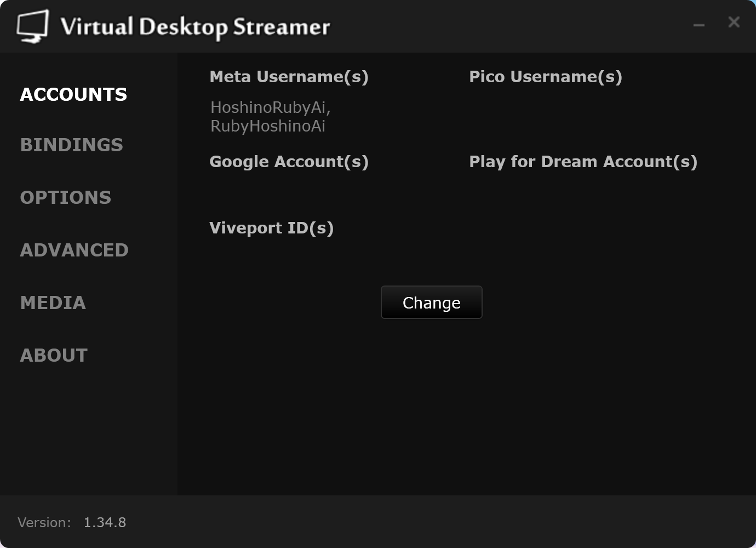Image resolution: width=756 pixels, height=548 pixels.
Task: Click the version number 1.34.8
Action: point(105,523)
